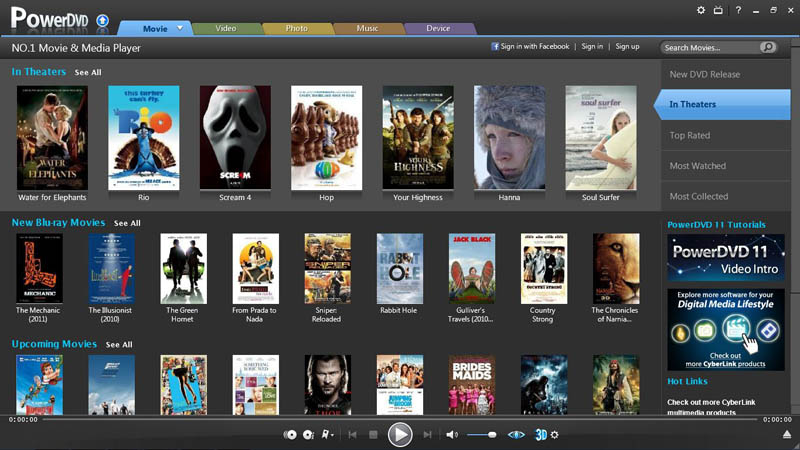Image resolution: width=800 pixels, height=450 pixels.
Task: Open the Hop movie poster
Action: point(327,138)
